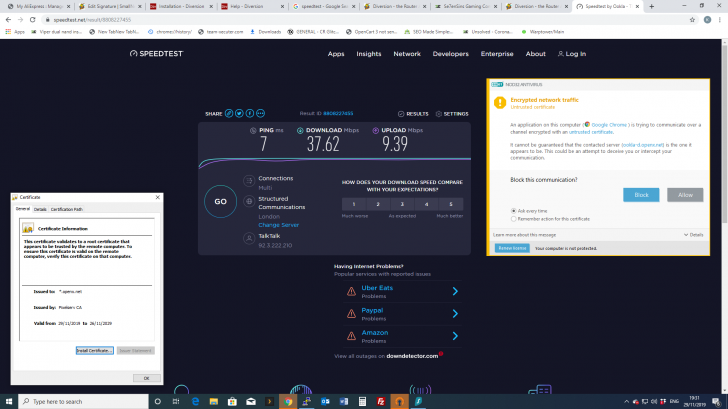Click the SPEEDTEST logo
Image resolution: width=728 pixels, height=409 pixels.
click(x=156, y=54)
